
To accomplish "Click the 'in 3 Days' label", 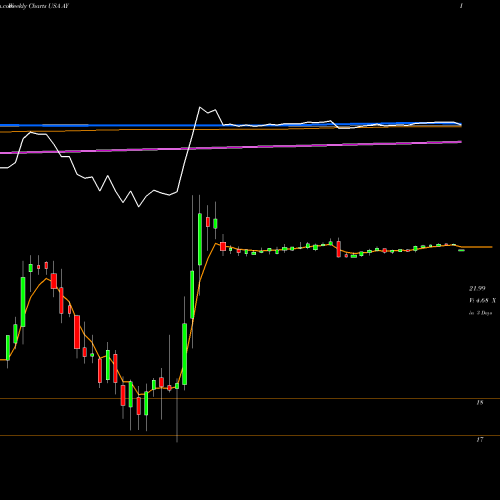I will coord(480,313).
